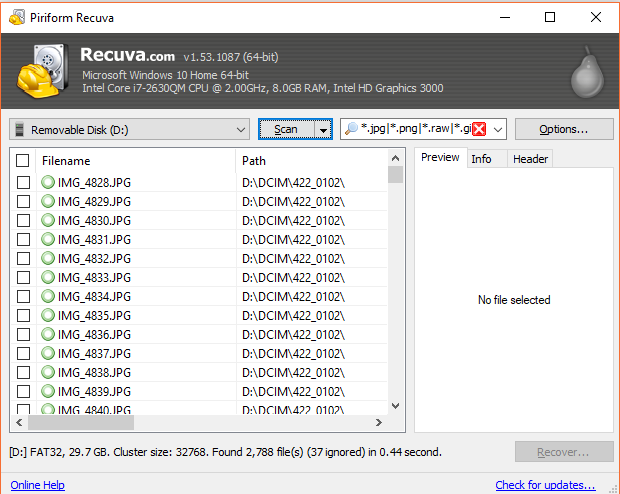The image size is (620, 494).
Task: Sort by the Path column header
Action: click(x=311, y=161)
